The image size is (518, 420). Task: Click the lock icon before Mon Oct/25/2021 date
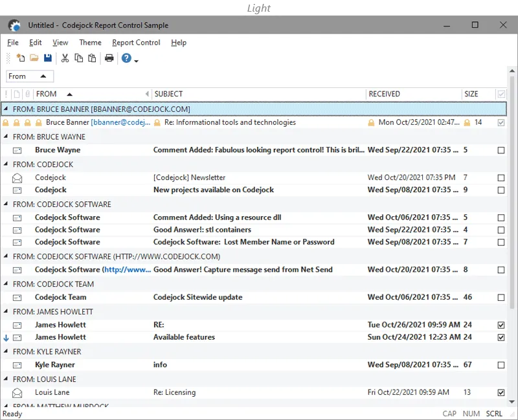click(x=371, y=123)
